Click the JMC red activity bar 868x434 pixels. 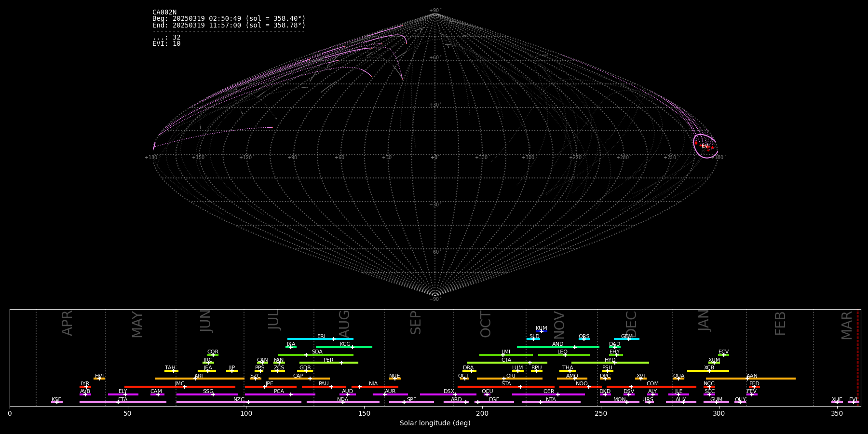(180, 386)
